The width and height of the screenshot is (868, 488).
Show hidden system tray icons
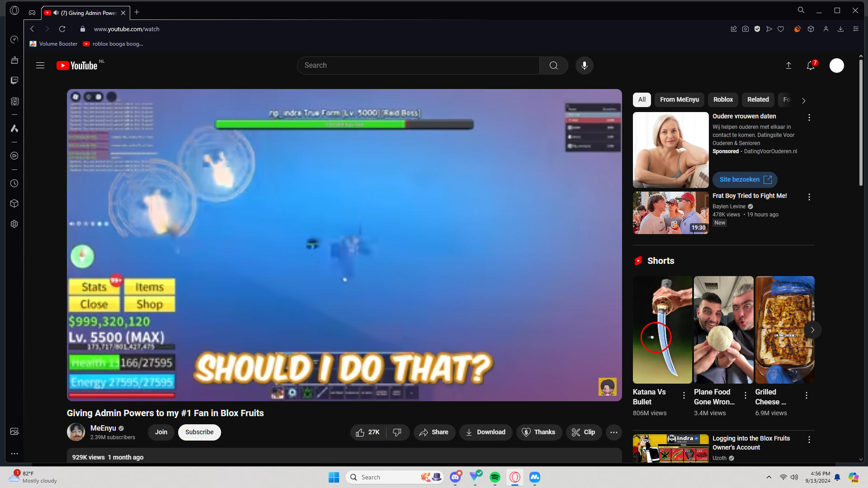coord(769,477)
